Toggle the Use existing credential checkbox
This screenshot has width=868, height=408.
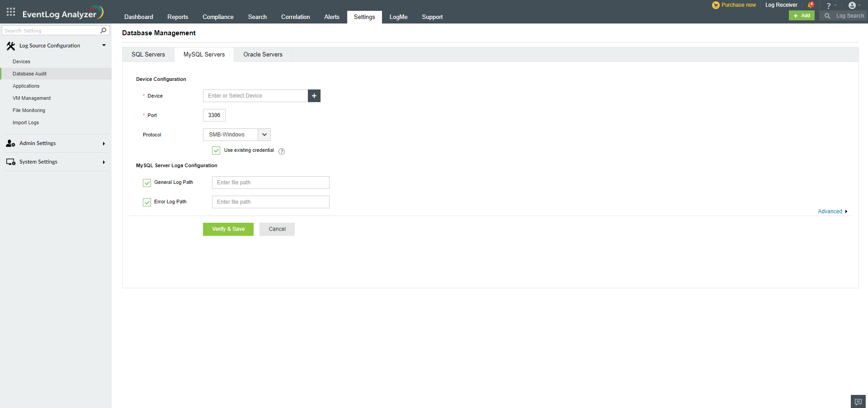pos(216,150)
